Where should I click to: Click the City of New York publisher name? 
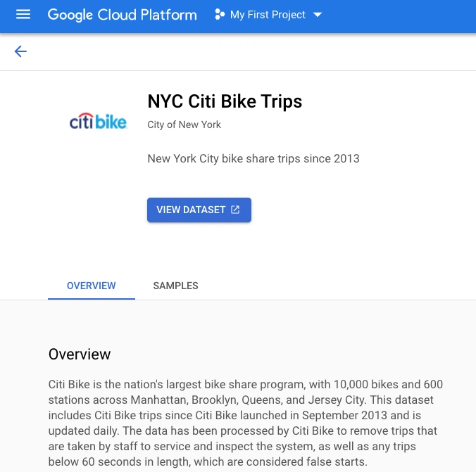[184, 125]
